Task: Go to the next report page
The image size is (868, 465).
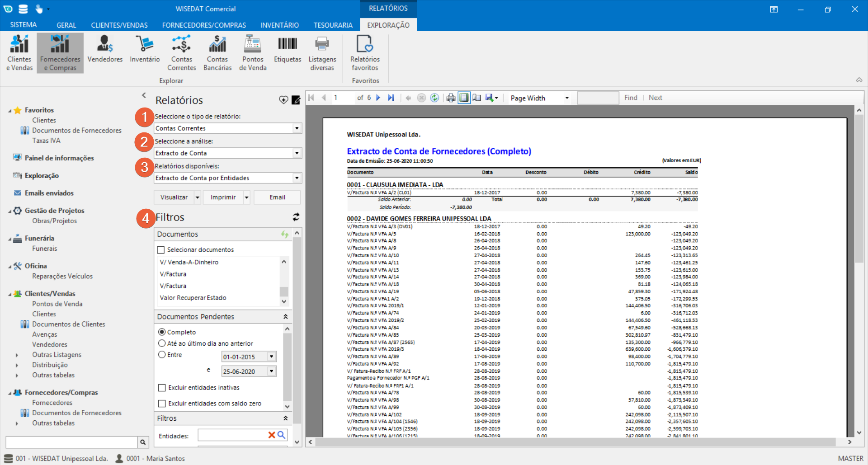Action: pos(378,98)
